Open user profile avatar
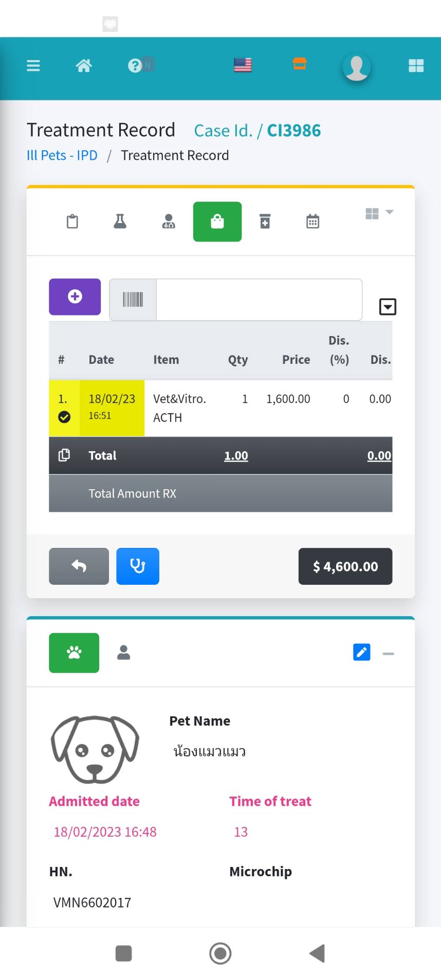Viewport: 441px width, 980px height. pos(357,67)
